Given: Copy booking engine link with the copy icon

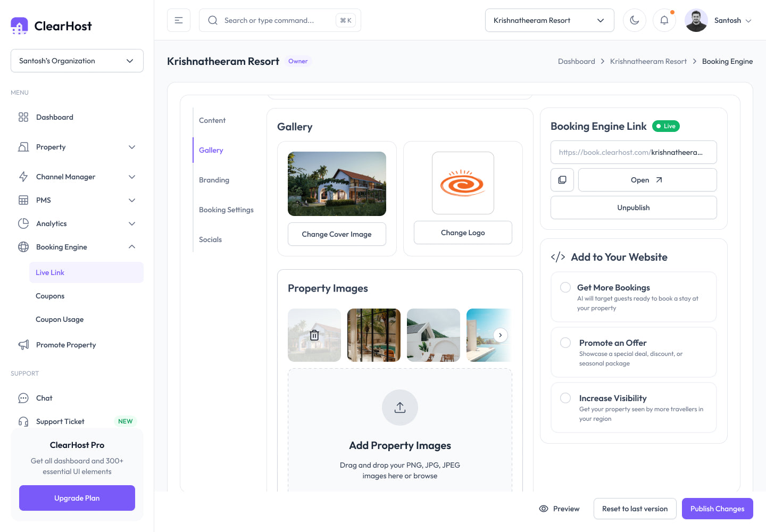Looking at the screenshot, I should 562,180.
